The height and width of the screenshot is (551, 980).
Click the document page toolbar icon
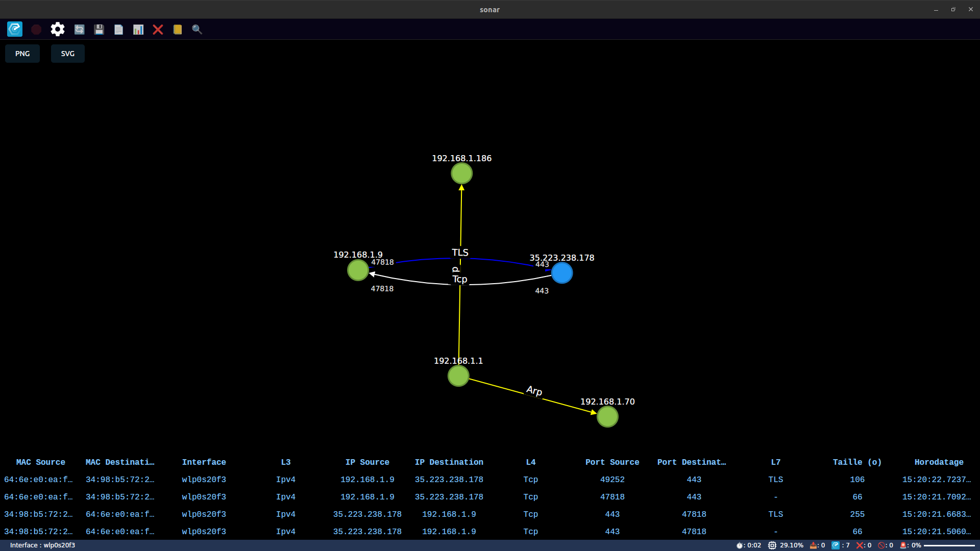coord(118,30)
